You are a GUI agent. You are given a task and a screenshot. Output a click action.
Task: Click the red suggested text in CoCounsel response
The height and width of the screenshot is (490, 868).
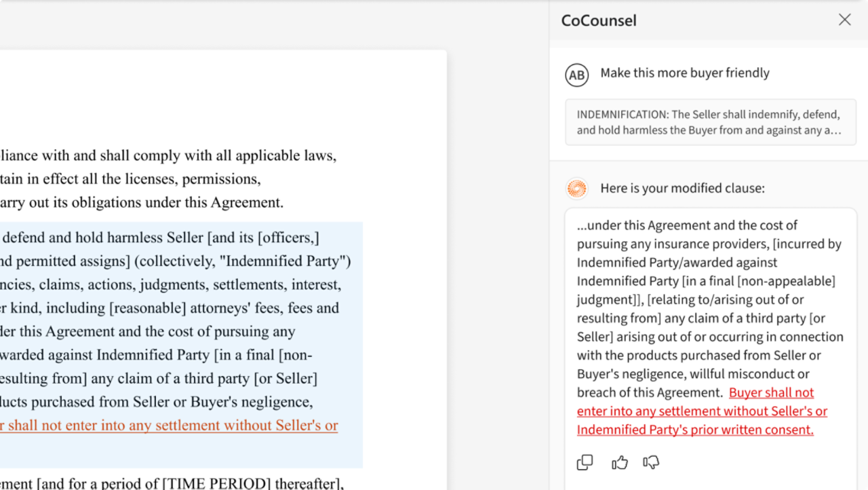pos(702,411)
